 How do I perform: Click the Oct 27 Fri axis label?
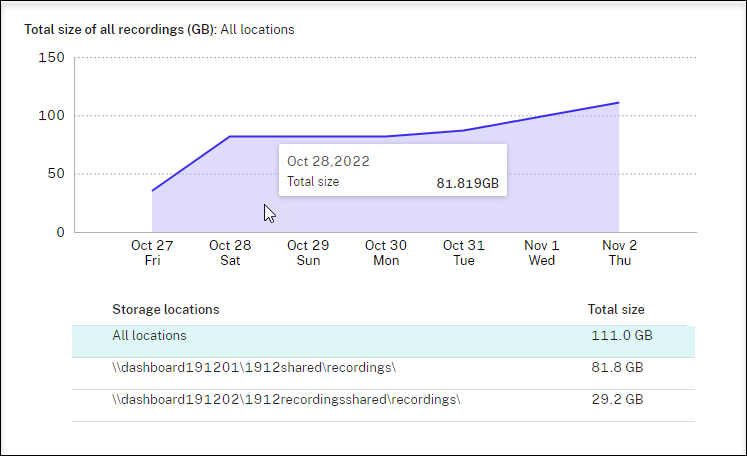click(152, 252)
